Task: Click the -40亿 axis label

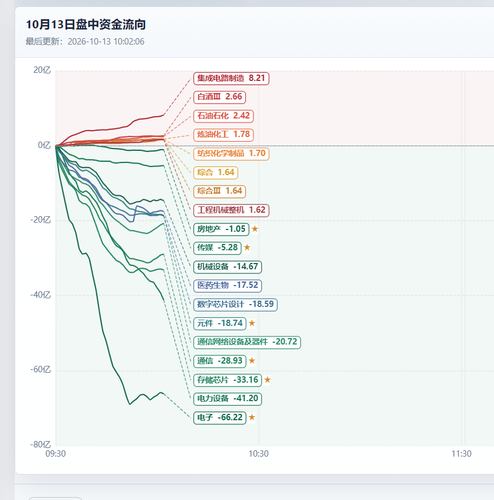Action: click(41, 295)
